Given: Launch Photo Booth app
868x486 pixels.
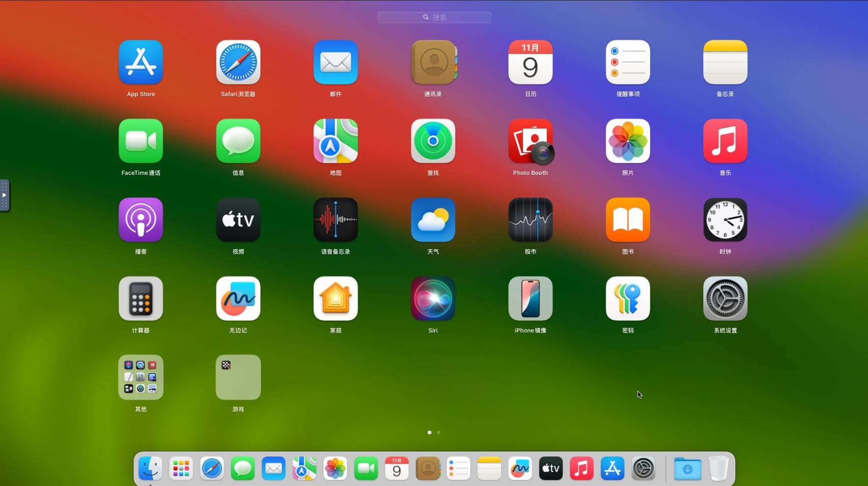Looking at the screenshot, I should tap(531, 141).
